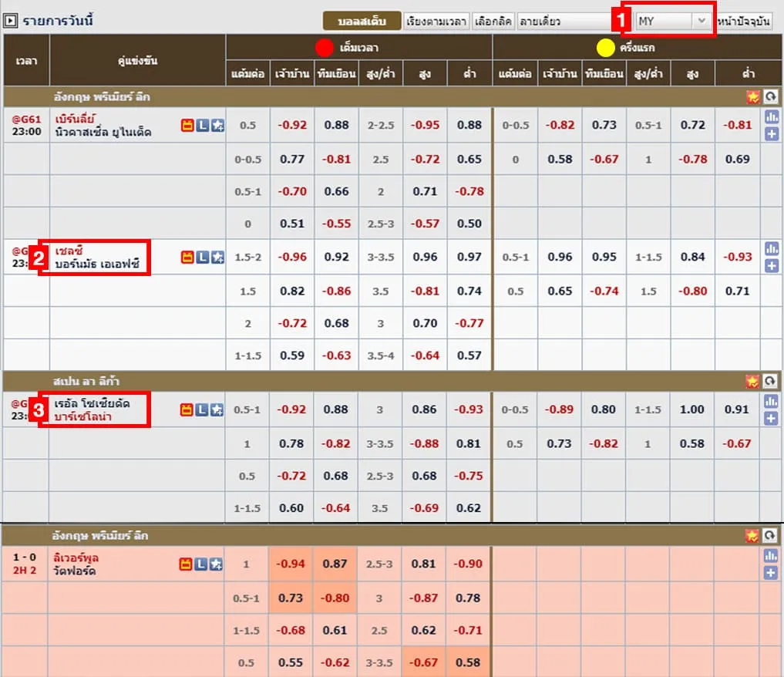Screen dimensions: 784x677
Task: Select the บอลสเต็ป tab
Action: 362,21
